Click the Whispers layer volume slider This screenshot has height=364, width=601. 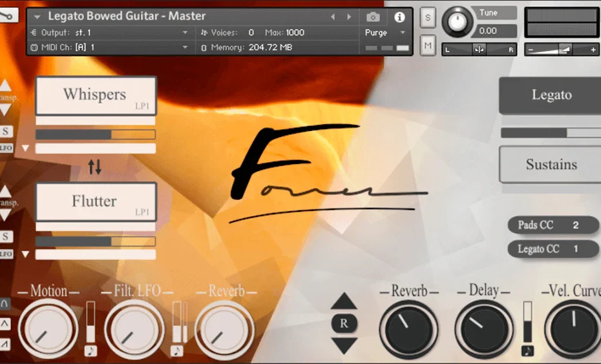[x=95, y=134]
